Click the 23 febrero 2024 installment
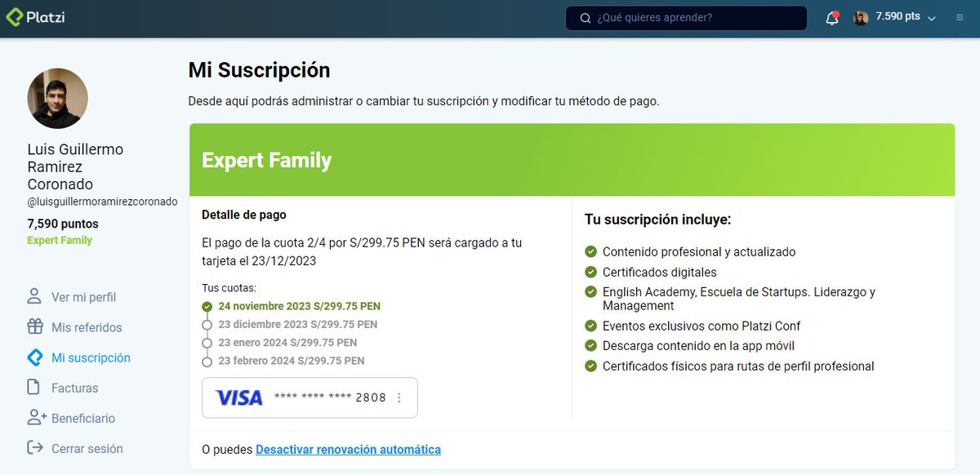 click(x=292, y=361)
